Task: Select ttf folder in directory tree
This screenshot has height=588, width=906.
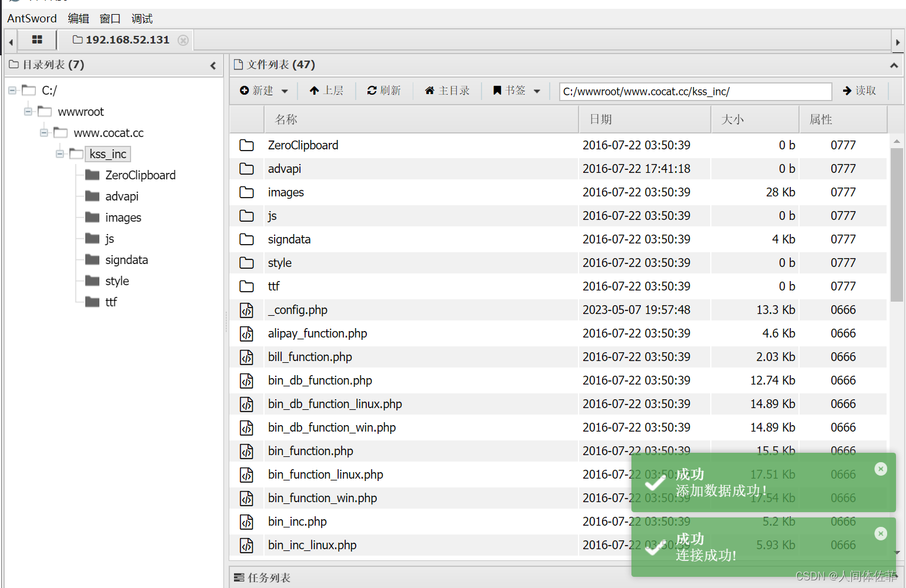Action: [111, 302]
